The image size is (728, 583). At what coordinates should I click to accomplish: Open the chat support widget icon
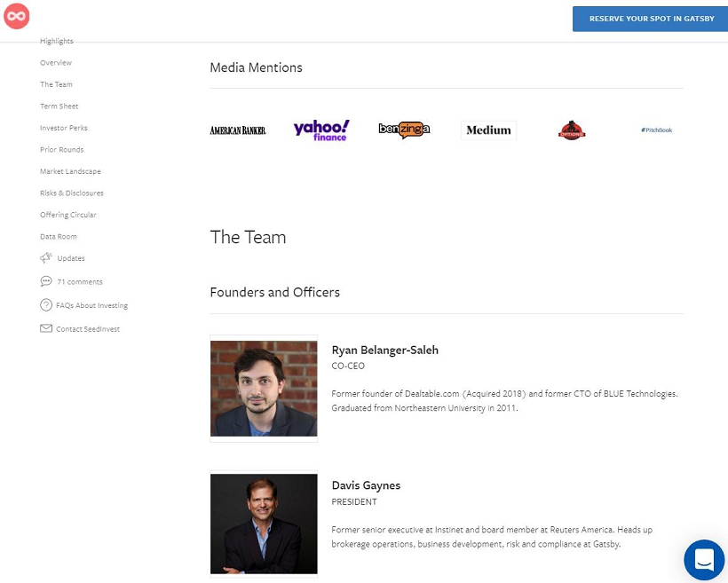click(704, 560)
